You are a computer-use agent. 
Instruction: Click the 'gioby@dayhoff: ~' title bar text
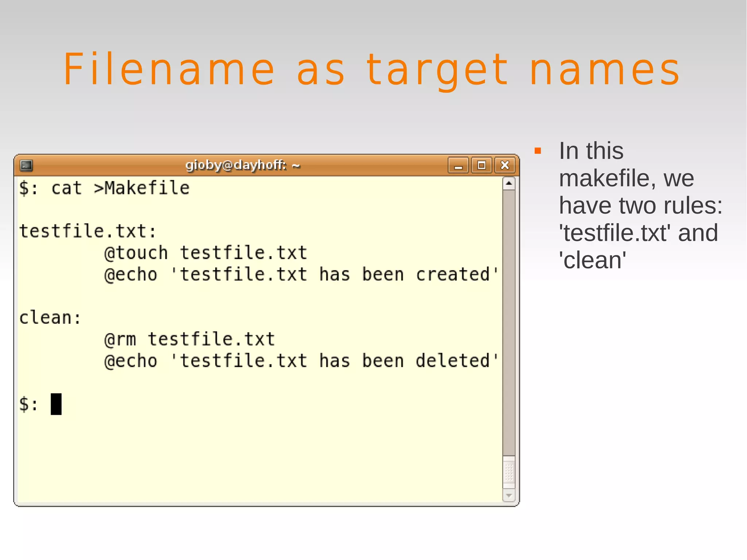coord(243,165)
